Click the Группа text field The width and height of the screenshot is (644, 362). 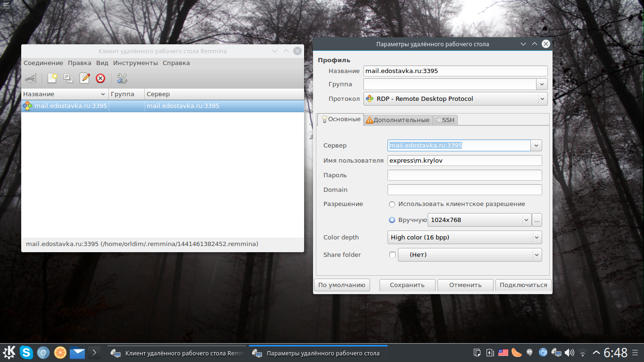pyautogui.click(x=450, y=84)
